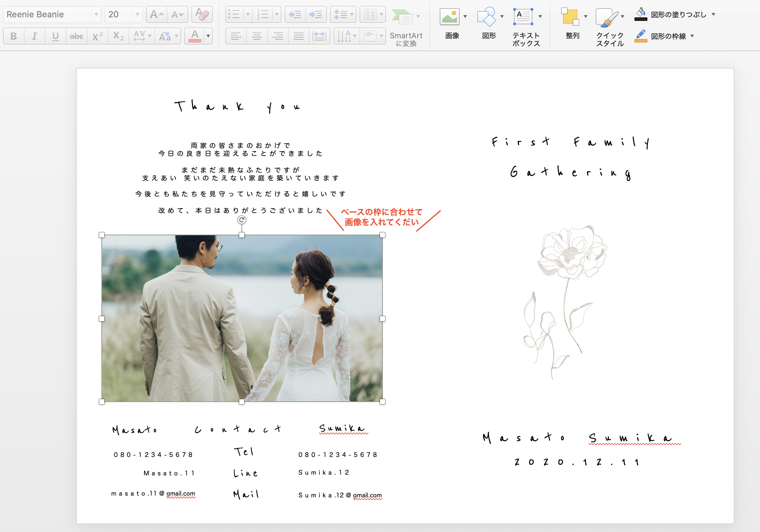
Task: Decrease the font size
Action: (x=176, y=14)
